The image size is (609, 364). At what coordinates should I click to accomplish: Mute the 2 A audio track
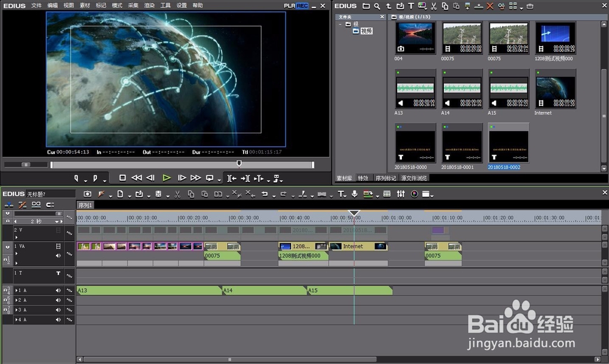tap(58, 300)
